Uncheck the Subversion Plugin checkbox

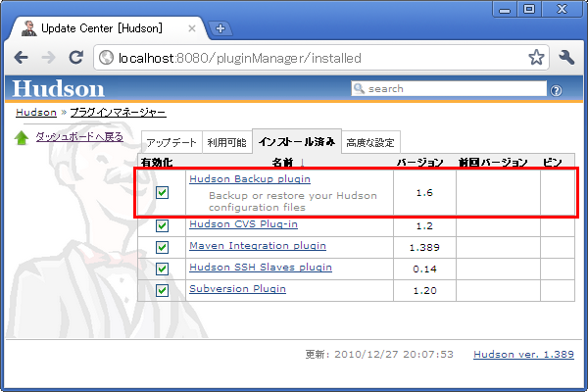pyautogui.click(x=162, y=290)
